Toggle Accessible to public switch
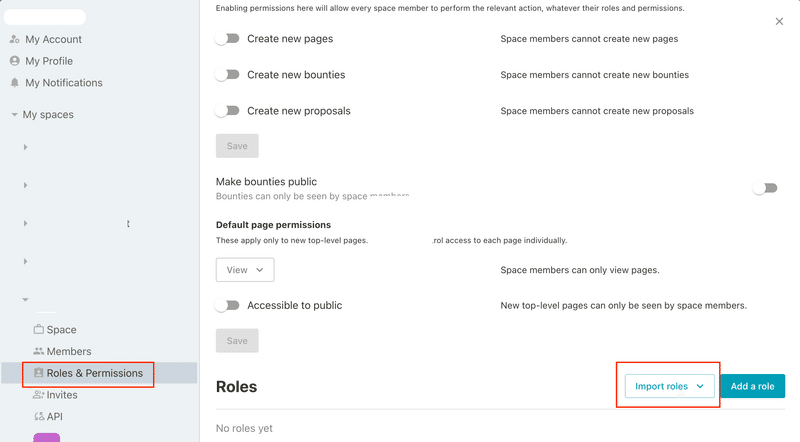This screenshot has height=442, width=800. coord(227,305)
